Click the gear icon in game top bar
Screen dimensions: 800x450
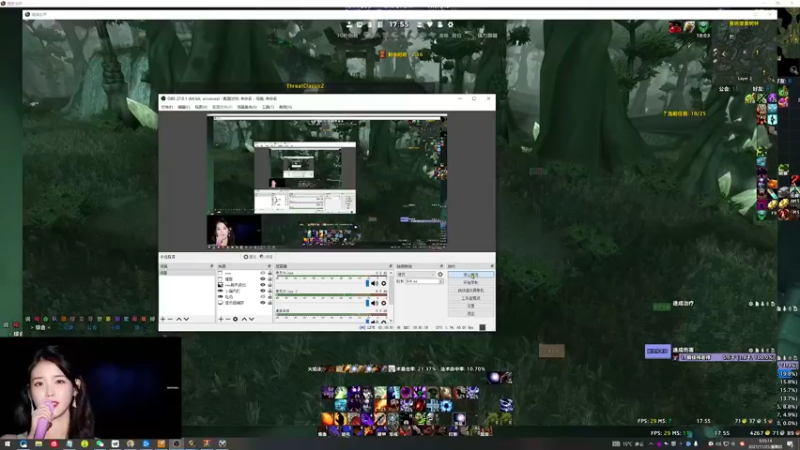(451, 24)
